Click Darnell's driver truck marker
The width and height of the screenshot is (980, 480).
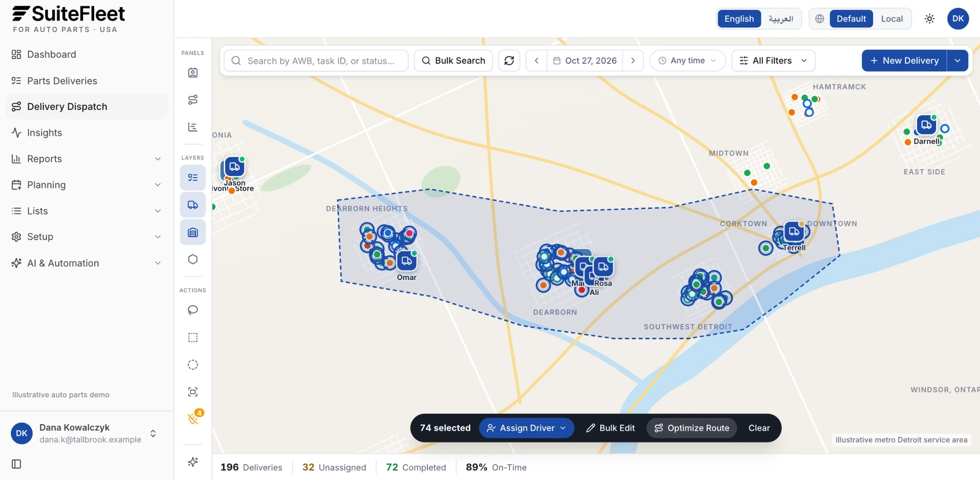pyautogui.click(x=926, y=125)
